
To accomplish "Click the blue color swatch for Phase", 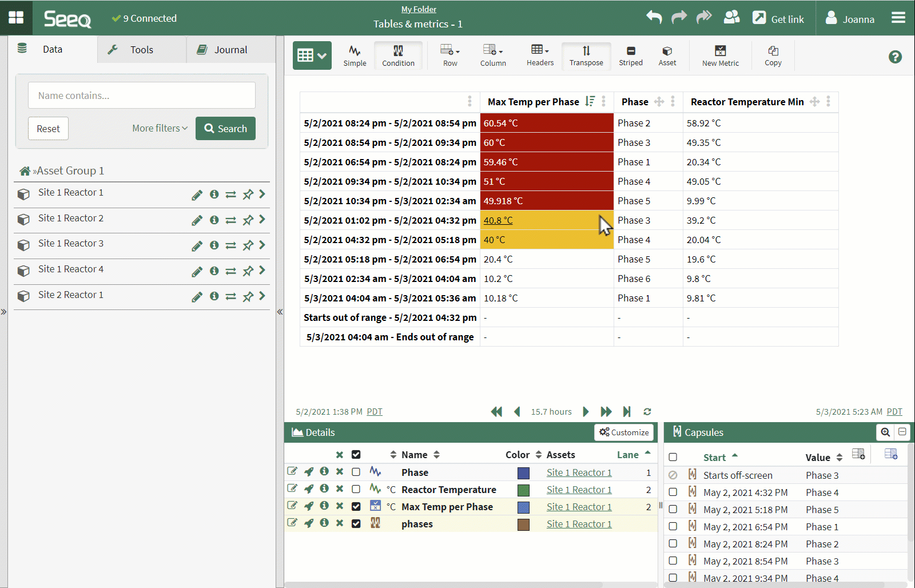I will (523, 473).
